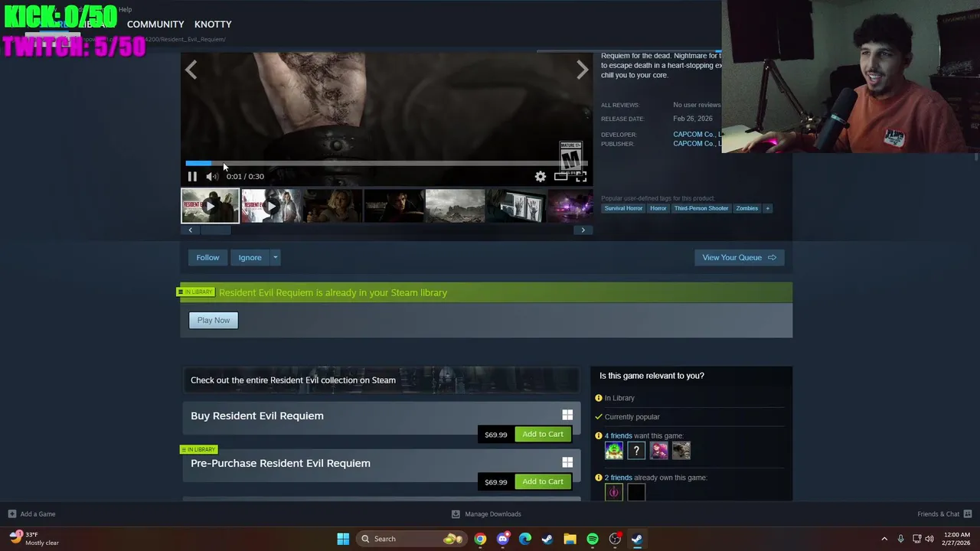This screenshot has width=980, height=551.
Task: Add a tag with plus button
Action: pos(767,208)
